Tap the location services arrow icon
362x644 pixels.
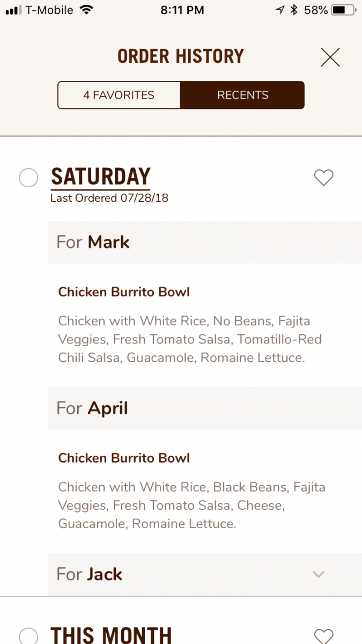pyautogui.click(x=280, y=10)
